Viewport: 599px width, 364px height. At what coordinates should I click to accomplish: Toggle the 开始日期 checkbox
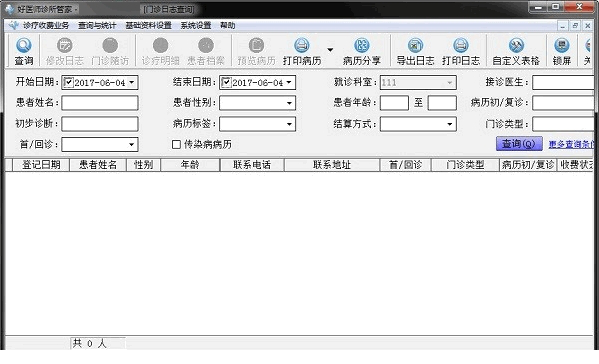pyautogui.click(x=68, y=83)
